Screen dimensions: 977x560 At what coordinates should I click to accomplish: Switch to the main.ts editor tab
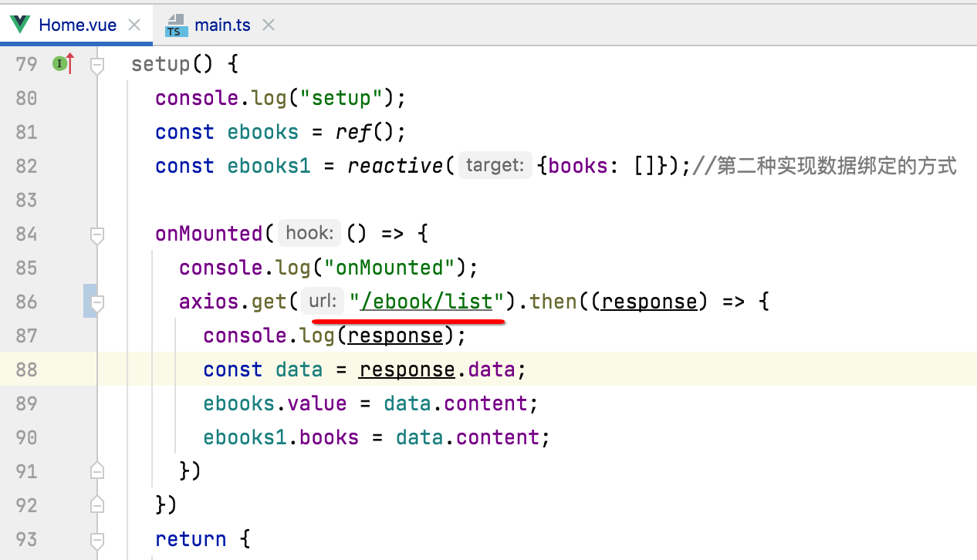point(222,25)
